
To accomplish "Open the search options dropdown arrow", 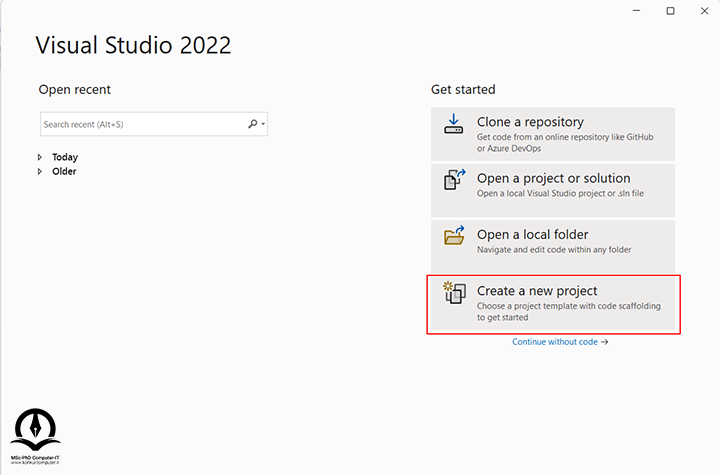I will coord(263,124).
